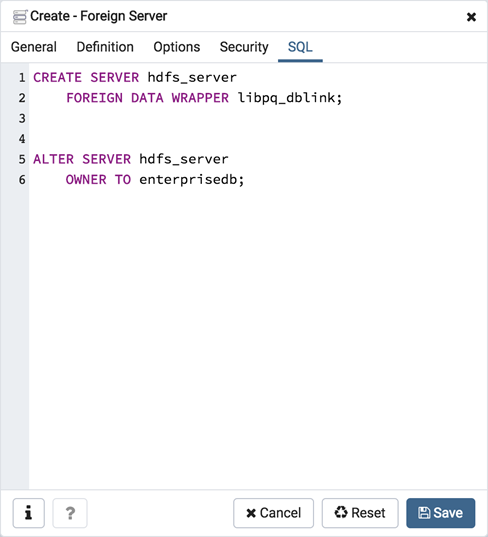Click the CREATE SERVER hdfs_server line
488x537 pixels.
point(135,77)
